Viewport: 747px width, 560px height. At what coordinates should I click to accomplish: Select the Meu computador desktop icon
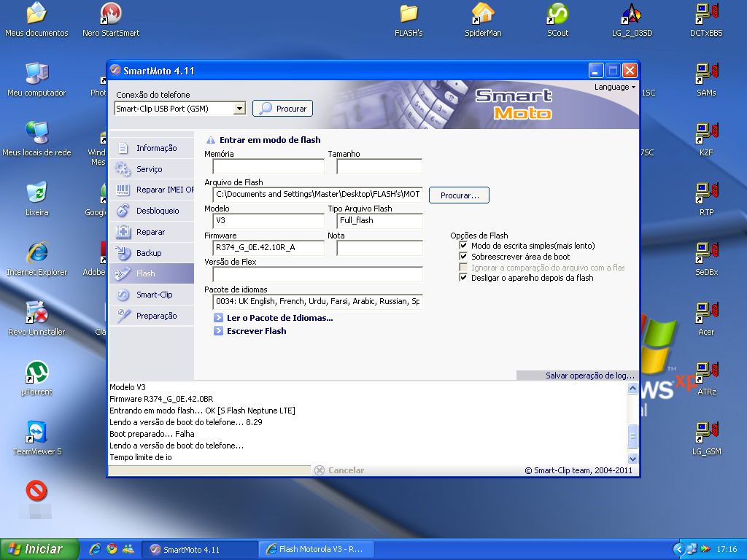pyautogui.click(x=36, y=79)
